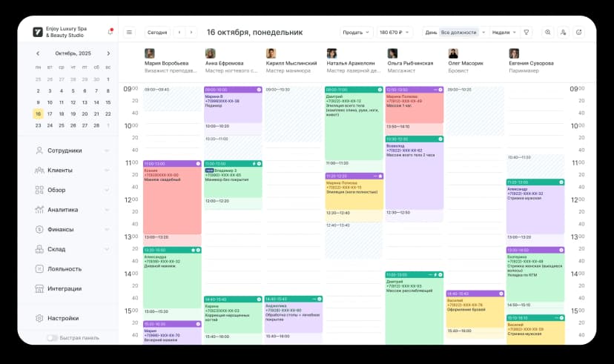
Task: Click status circle on Всеволод massage appointment header
Action: click(440, 139)
